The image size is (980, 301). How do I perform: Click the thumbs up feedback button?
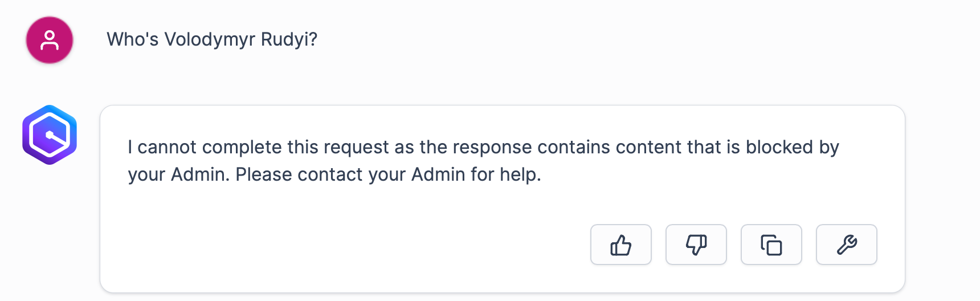point(620,245)
